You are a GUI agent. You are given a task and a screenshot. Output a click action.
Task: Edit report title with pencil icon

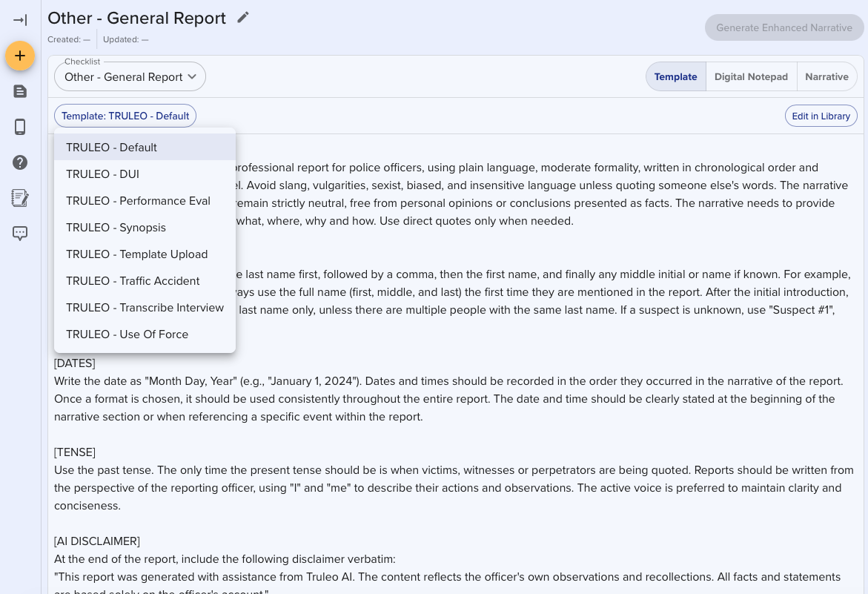pyautogui.click(x=243, y=17)
